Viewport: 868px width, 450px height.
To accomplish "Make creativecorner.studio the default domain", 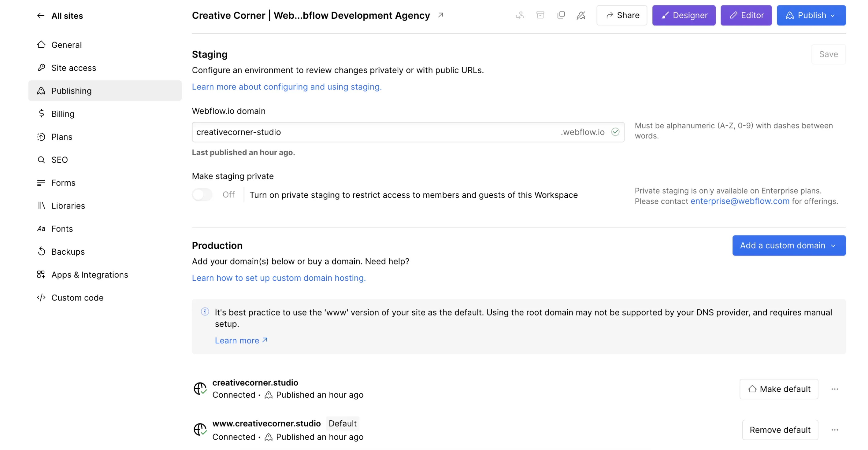I will (779, 389).
